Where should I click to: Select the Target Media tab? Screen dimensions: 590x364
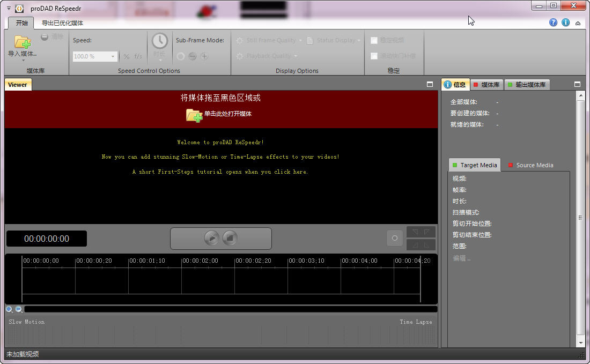475,165
